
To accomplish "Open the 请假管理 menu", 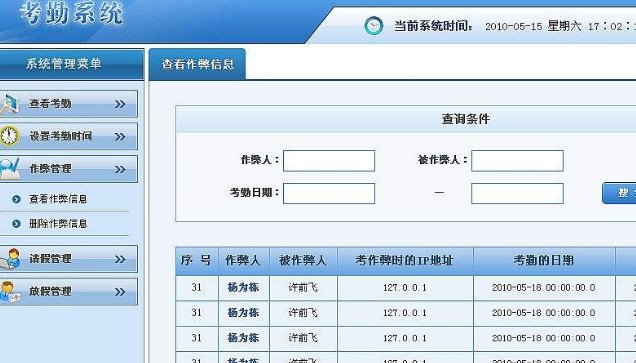I will [69, 259].
